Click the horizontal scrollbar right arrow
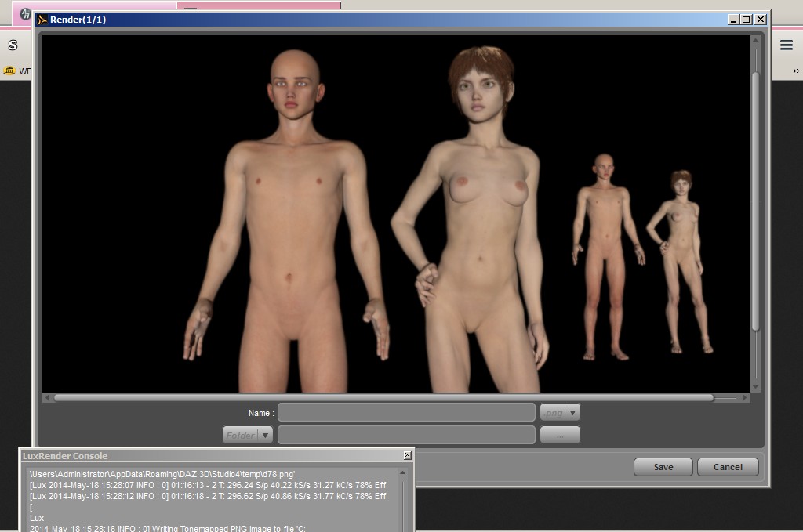 click(x=745, y=397)
